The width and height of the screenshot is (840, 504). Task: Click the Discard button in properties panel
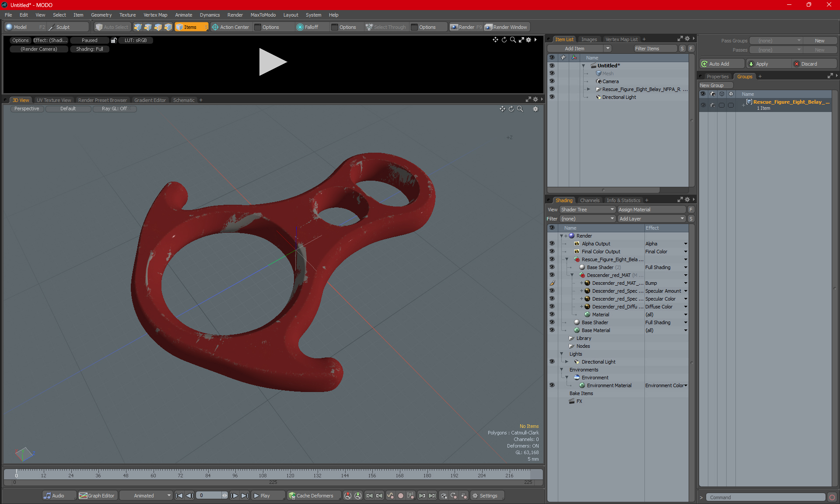tap(811, 63)
